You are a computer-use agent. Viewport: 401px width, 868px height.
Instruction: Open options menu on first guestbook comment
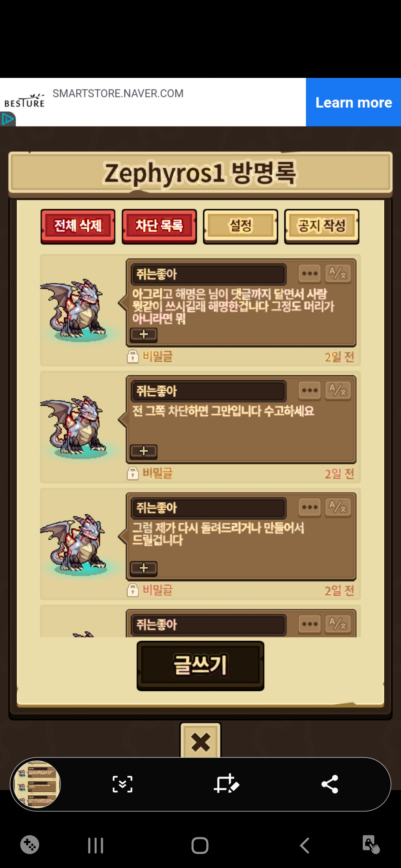(x=310, y=274)
